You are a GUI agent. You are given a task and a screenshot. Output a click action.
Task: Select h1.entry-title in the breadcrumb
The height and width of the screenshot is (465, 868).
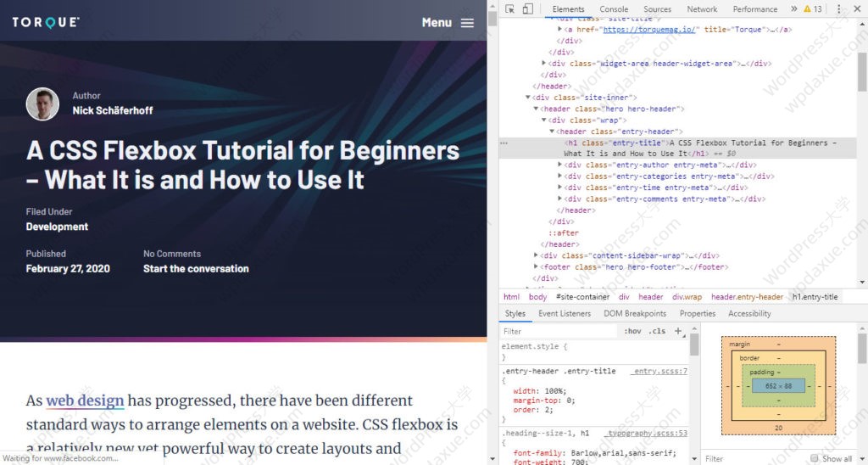(815, 297)
